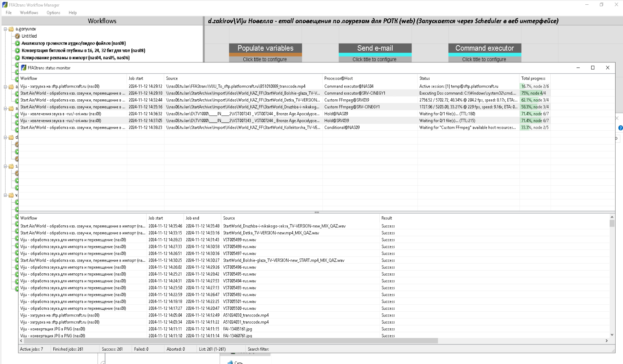Screen dimensions: 623x364
Task: Click the brown check icon beside Untitled workflow
Action: click(x=17, y=36)
